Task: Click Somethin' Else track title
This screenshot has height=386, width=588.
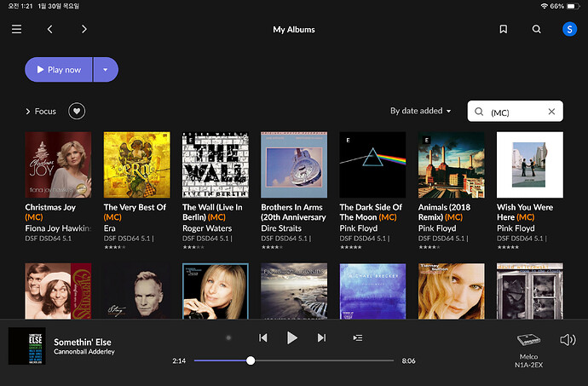Action: pyautogui.click(x=83, y=342)
